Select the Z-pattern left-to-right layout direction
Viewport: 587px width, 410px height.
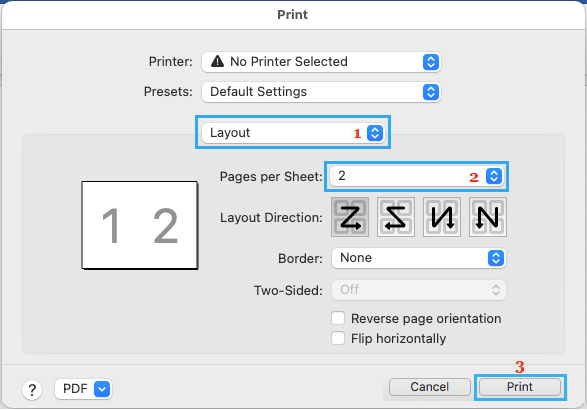pos(350,217)
